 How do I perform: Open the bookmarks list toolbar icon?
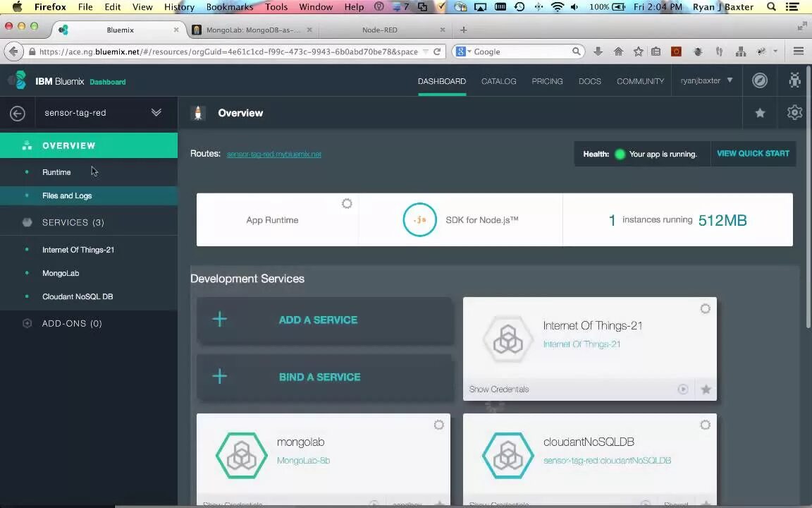point(656,52)
